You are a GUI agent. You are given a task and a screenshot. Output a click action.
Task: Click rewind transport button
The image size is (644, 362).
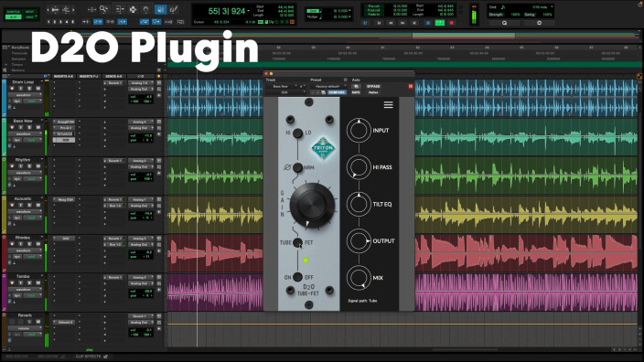click(391, 23)
